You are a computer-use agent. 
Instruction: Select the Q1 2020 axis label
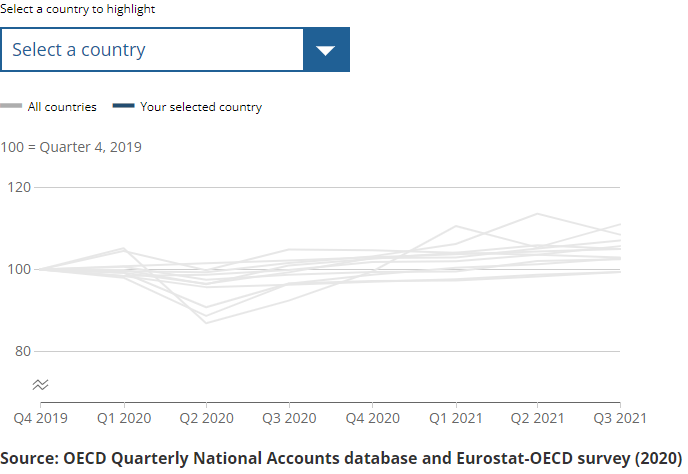point(123,416)
